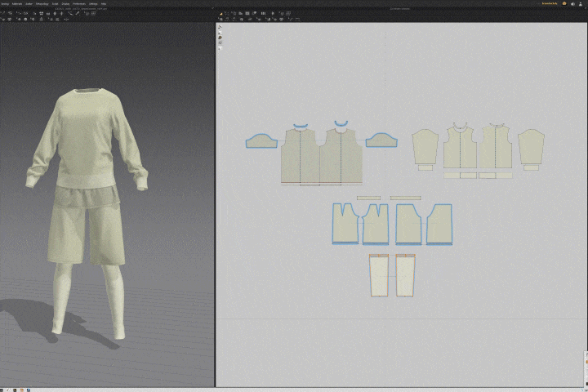Select the right sweatshirt bodice pattern of the joined pair
The height and width of the screenshot is (392, 588).
pyautogui.click(x=341, y=157)
